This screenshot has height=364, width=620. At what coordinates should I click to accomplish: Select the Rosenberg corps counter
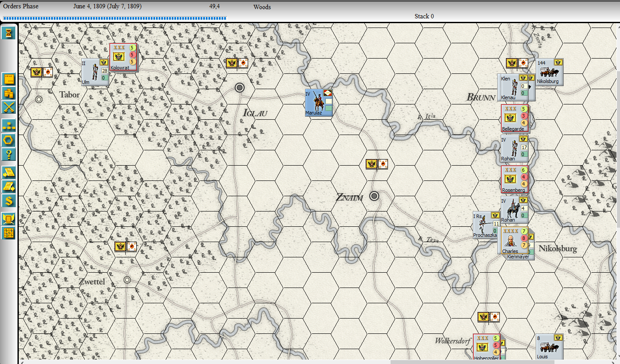point(515,179)
